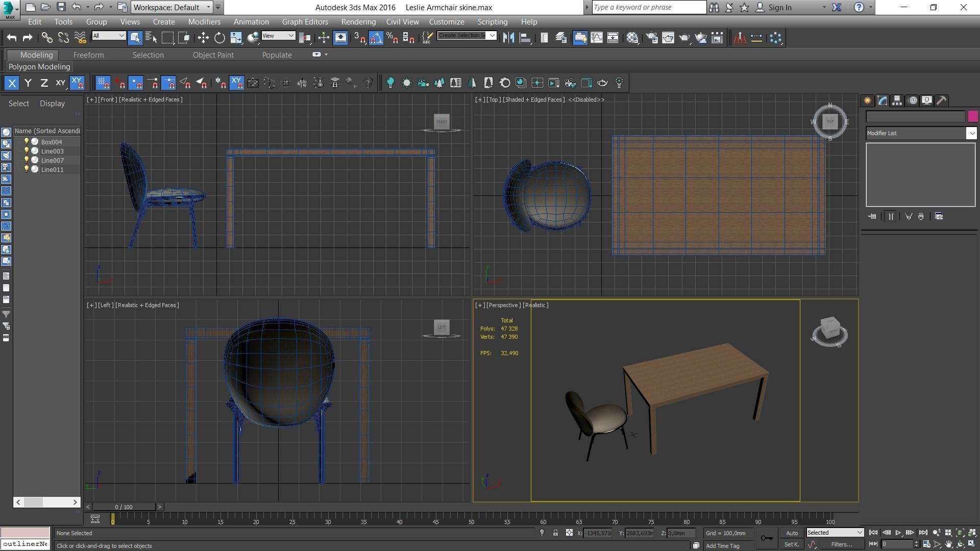Toggle Selection Lock padlock in status bar
Viewport: 980px width, 551px height.
[555, 533]
